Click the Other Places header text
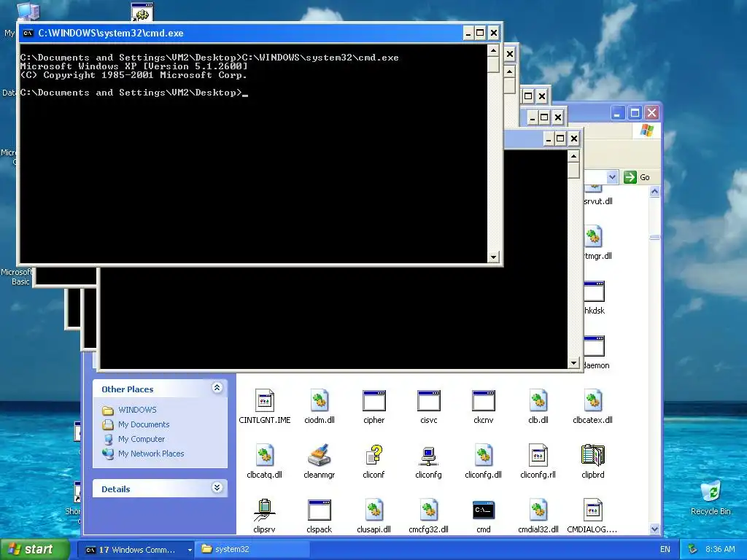This screenshot has height=560, width=747. coord(127,389)
